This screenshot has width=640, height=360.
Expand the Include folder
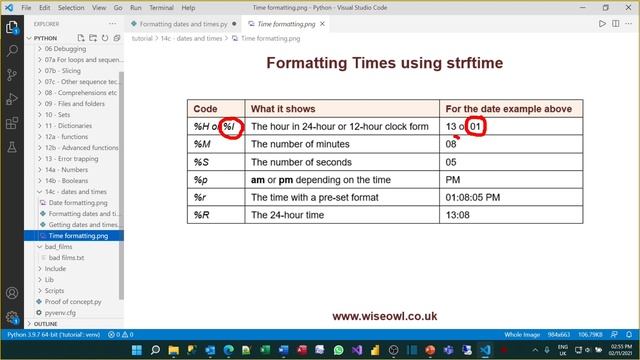(55, 269)
